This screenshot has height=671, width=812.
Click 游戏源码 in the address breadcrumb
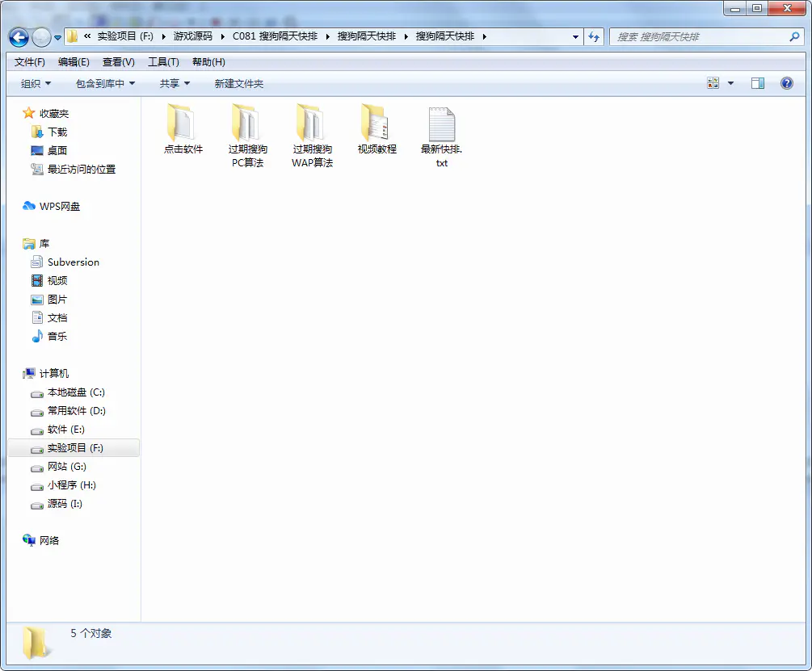coord(192,36)
